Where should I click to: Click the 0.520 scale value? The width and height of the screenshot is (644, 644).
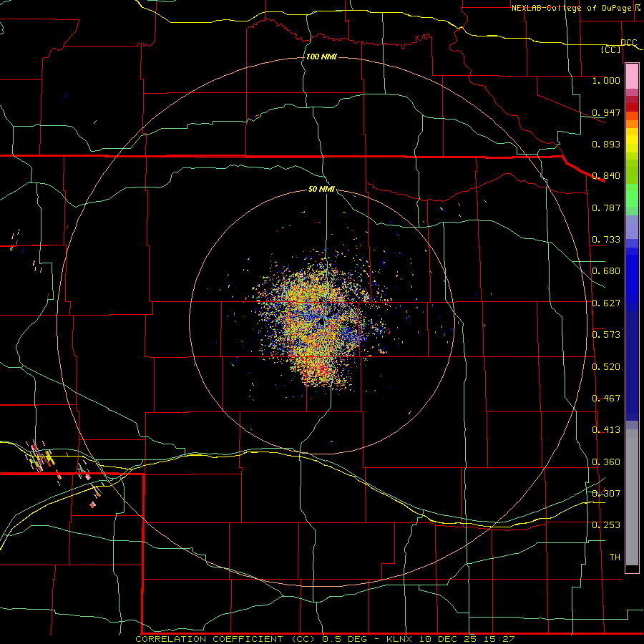tap(606, 367)
